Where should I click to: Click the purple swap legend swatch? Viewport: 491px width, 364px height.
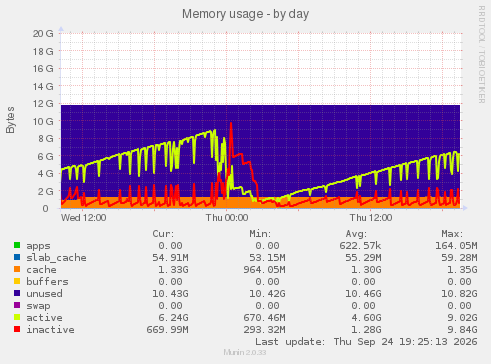17,305
